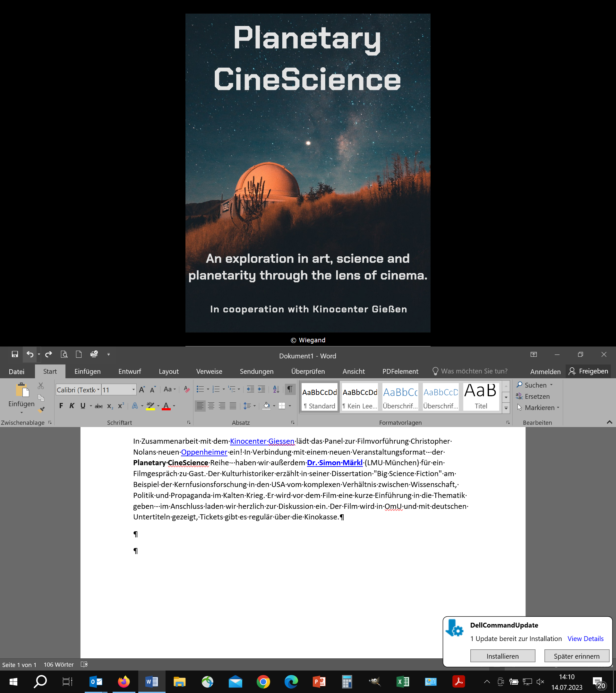
Task: Open Excel from the taskbar
Action: coord(403,681)
